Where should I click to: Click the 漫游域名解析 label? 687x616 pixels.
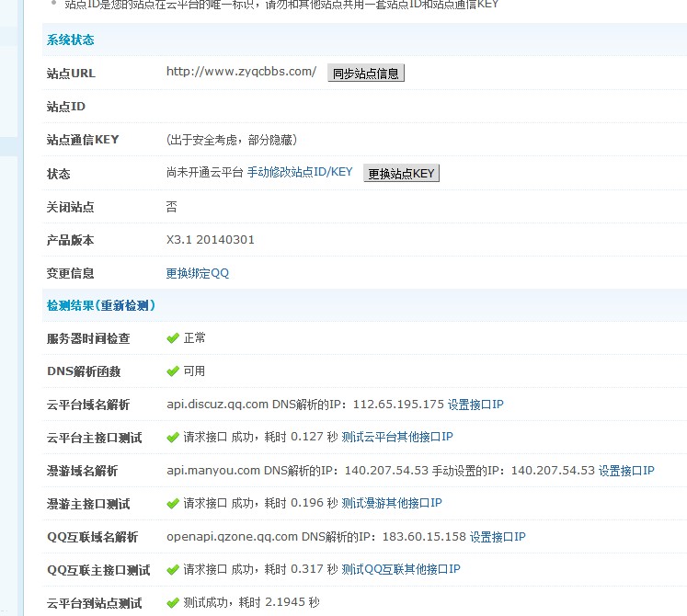point(82,471)
